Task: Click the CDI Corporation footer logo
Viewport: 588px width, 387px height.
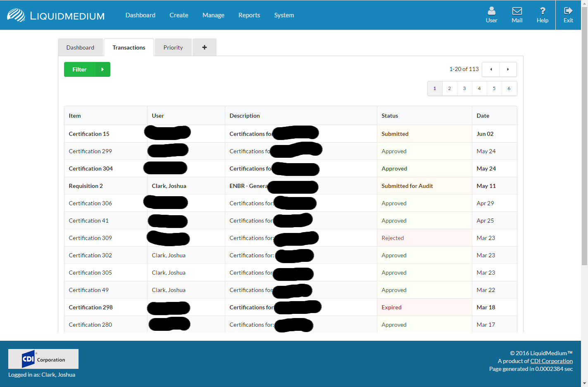Action: point(43,359)
